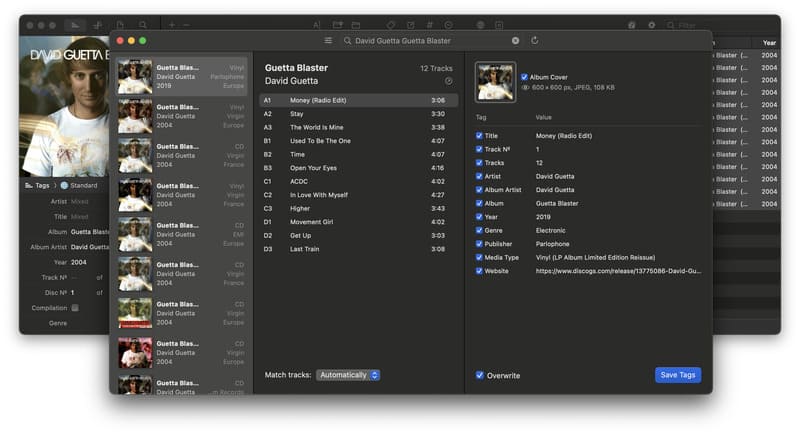
Task: Select track A1 Money (Radio Edit)
Action: [359, 100]
